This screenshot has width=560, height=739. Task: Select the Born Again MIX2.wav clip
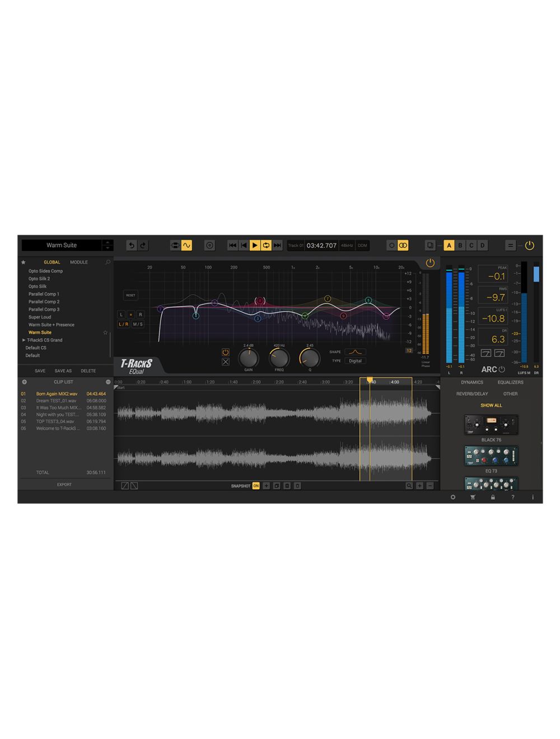56,394
